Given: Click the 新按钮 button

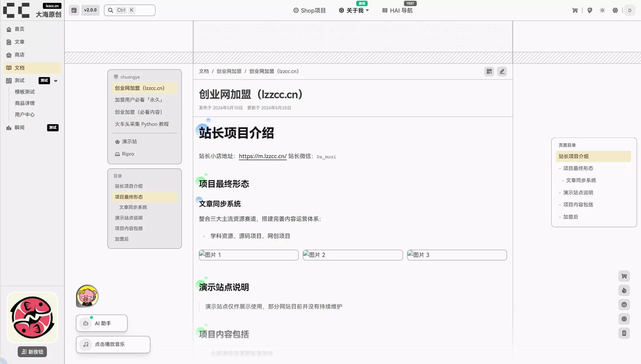Looking at the screenshot, I should [x=32, y=352].
